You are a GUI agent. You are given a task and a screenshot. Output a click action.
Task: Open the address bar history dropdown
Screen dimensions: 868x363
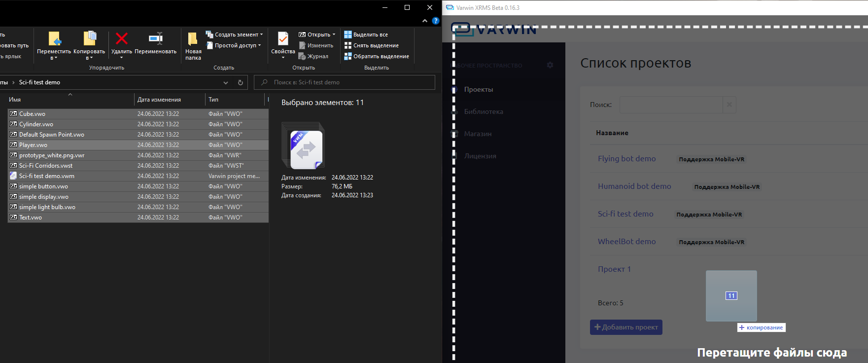point(226,82)
